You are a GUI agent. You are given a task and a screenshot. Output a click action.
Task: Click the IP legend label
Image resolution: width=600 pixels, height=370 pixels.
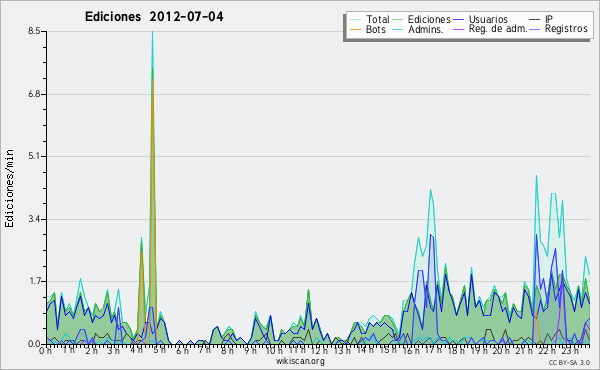(x=549, y=19)
